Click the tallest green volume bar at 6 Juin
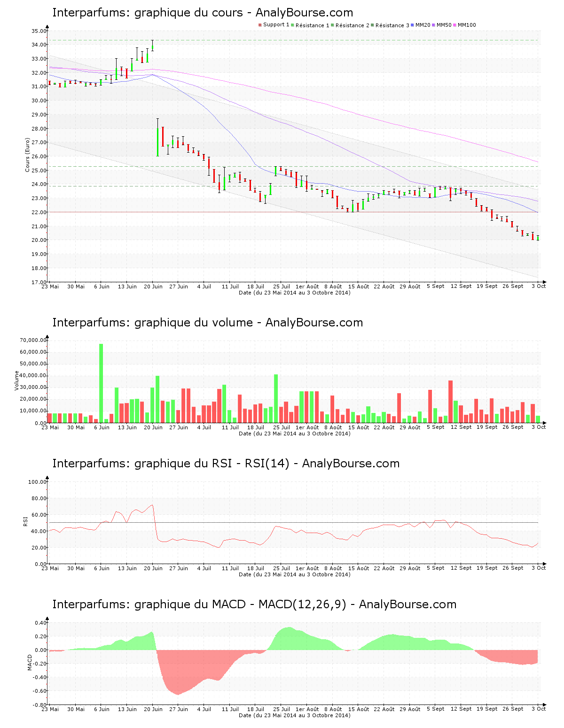Screen dimensions: 564x728 click(x=101, y=383)
